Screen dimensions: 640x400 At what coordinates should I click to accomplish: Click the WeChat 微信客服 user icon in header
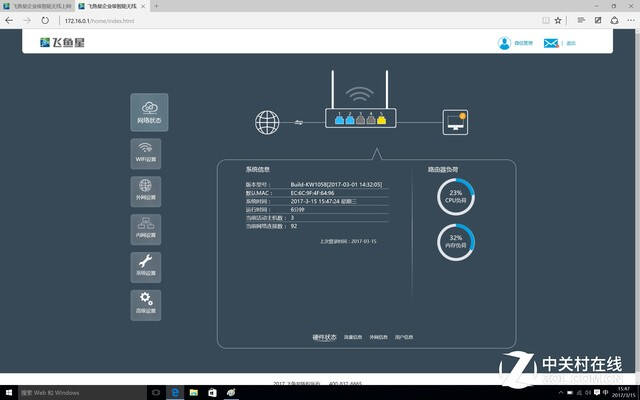point(504,43)
